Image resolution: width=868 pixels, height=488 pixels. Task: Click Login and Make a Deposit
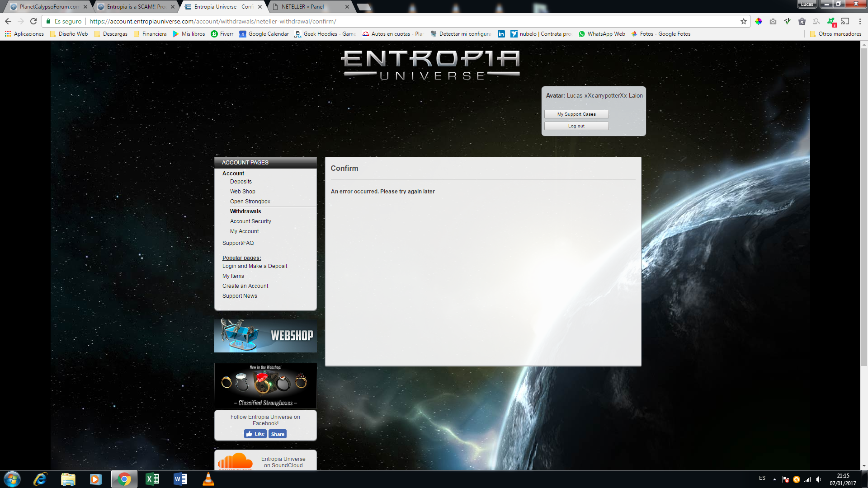(255, 266)
